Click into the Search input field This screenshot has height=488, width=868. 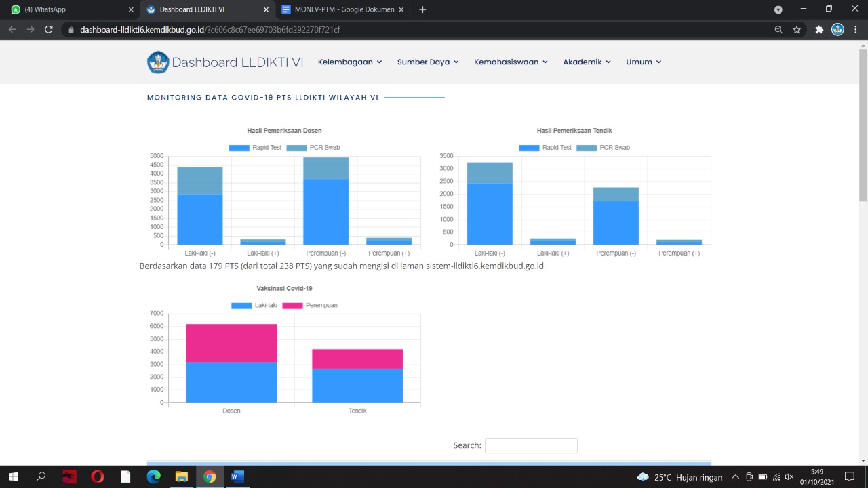(531, 445)
